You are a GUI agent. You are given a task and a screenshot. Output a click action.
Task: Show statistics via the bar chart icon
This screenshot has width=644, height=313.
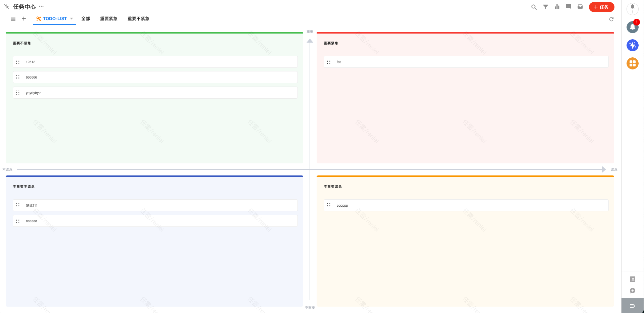(557, 7)
